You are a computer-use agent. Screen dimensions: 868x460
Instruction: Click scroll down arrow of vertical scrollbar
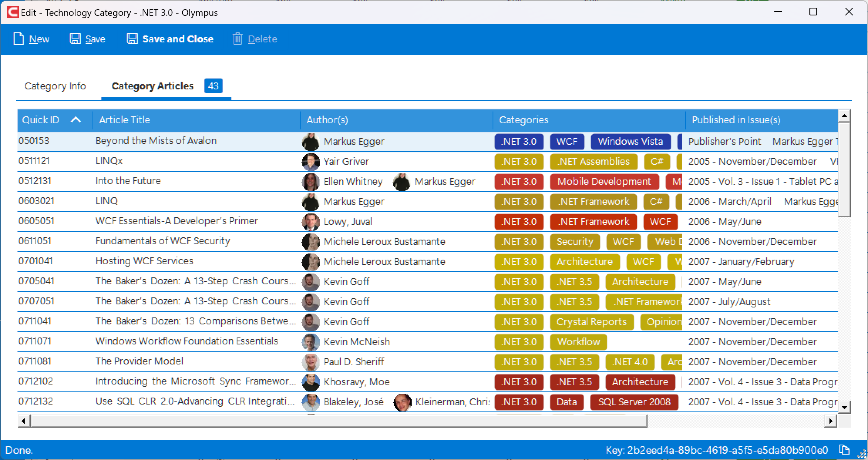click(844, 407)
